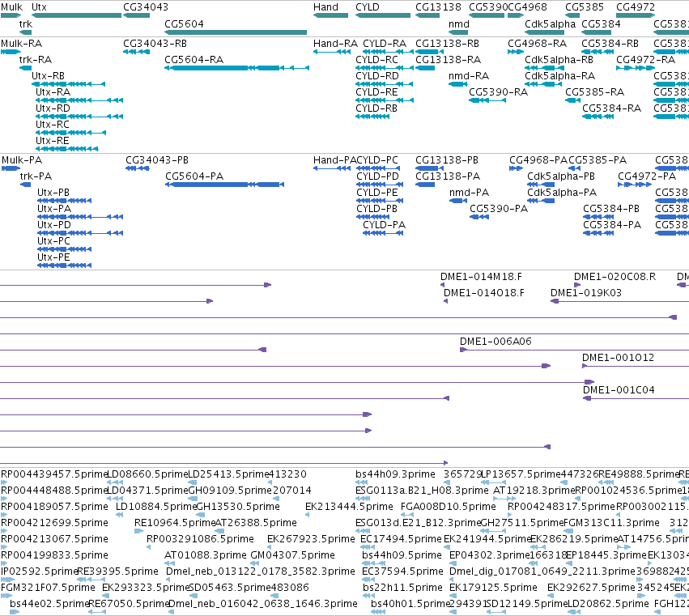Select the Utx gene bar
Image resolution: width=689 pixels, height=616 pixels.
point(76,15)
